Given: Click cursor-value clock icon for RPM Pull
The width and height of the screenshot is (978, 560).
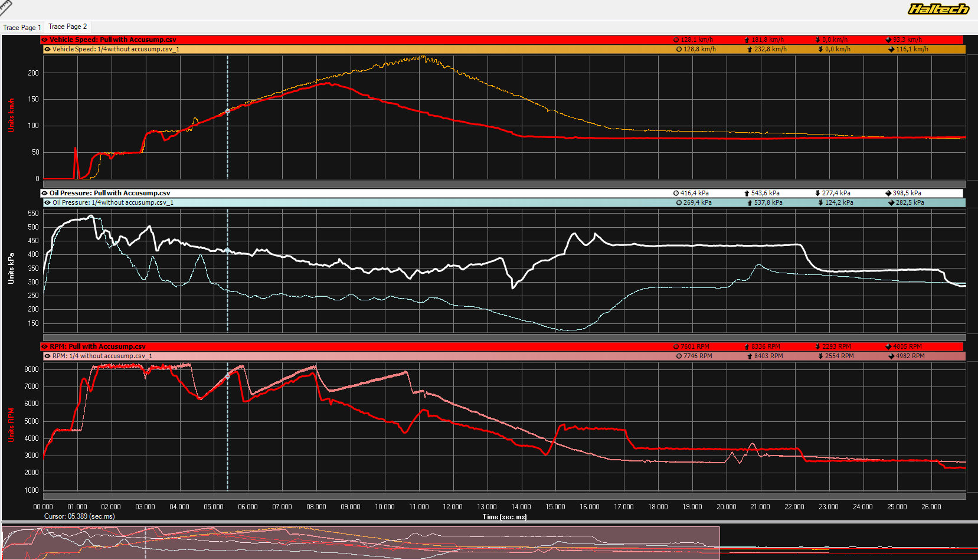Looking at the screenshot, I should pos(676,347).
